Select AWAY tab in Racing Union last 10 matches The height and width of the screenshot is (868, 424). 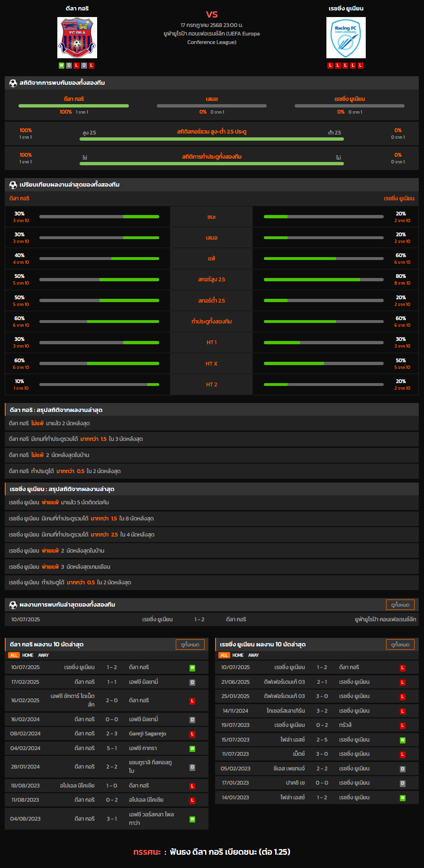click(x=254, y=655)
